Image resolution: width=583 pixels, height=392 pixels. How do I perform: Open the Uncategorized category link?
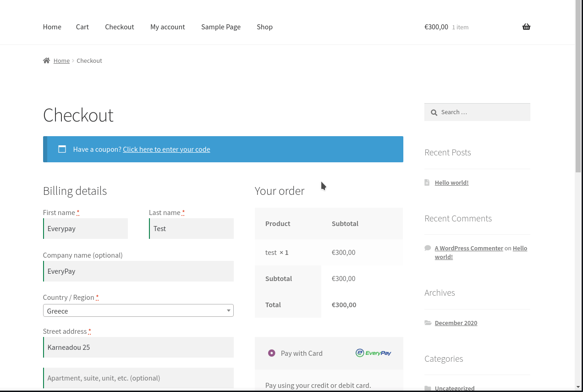[x=455, y=388]
